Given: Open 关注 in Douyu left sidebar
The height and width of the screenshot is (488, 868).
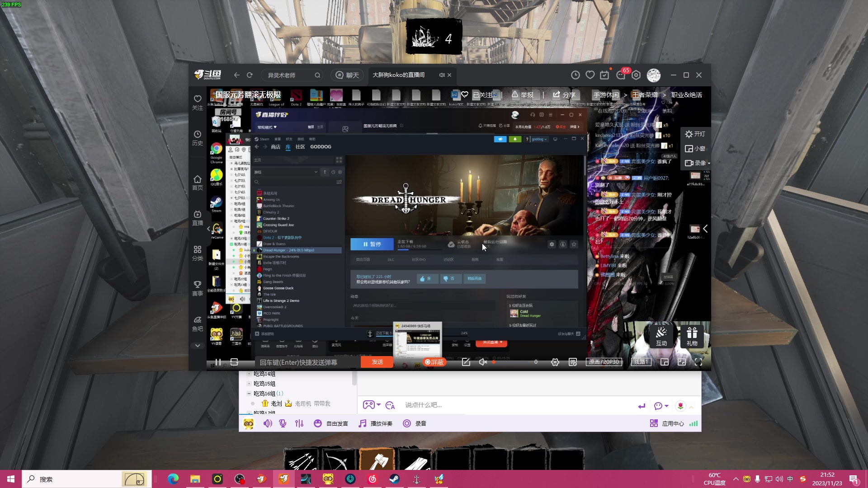Looking at the screenshot, I should pyautogui.click(x=198, y=103).
